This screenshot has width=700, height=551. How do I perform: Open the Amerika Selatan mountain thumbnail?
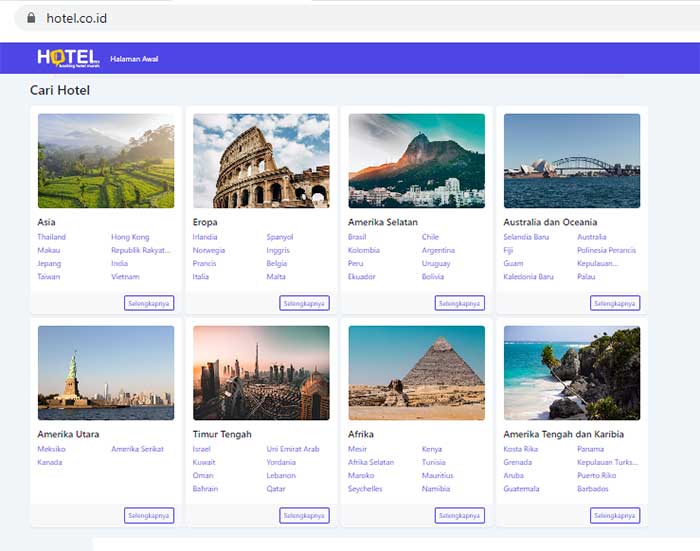point(417,161)
